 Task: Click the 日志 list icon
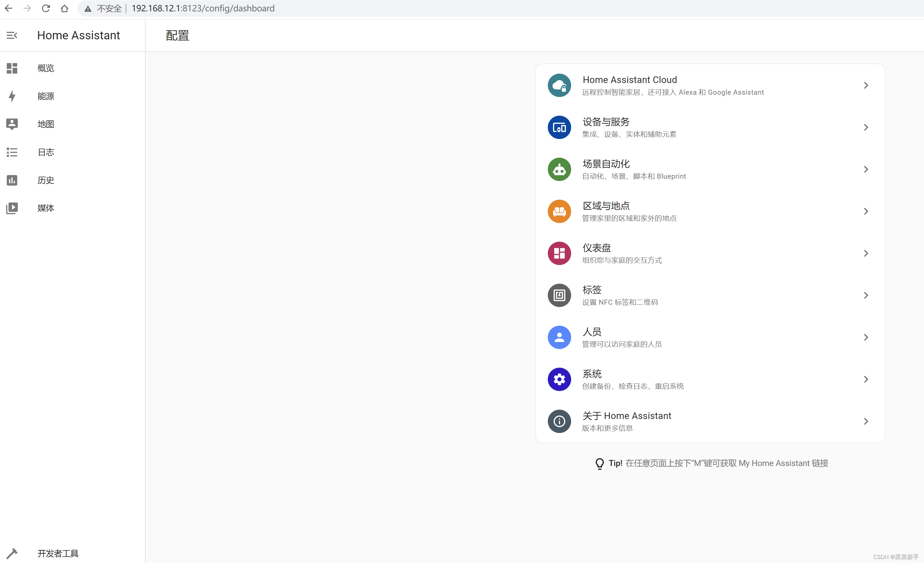pos(12,152)
